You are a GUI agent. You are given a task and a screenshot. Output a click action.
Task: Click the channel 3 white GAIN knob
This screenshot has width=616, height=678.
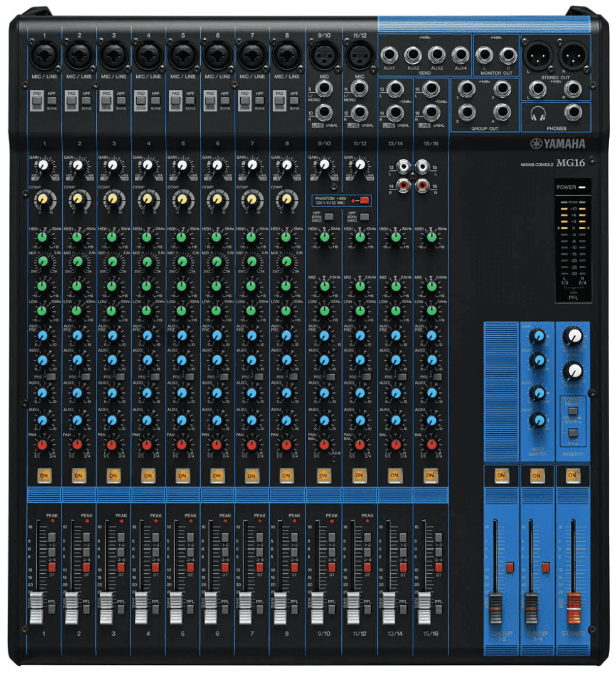[112, 166]
